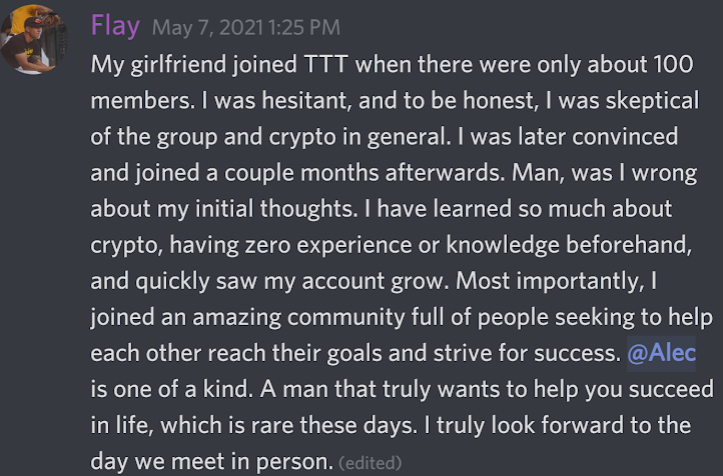
Task: Click the word convinced in the third line
Action: pos(625,137)
